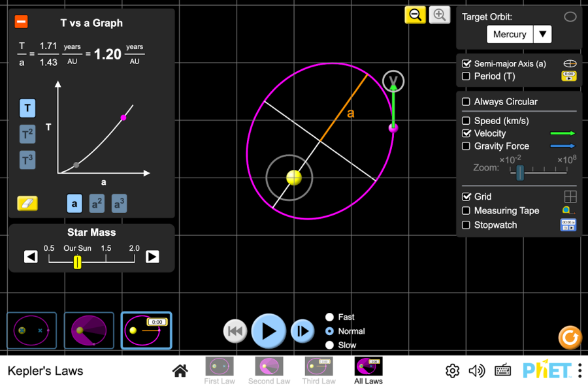Image resolution: width=588 pixels, height=386 pixels.
Task: Open the Target Orbit Mercury dropdown
Action: click(519, 35)
